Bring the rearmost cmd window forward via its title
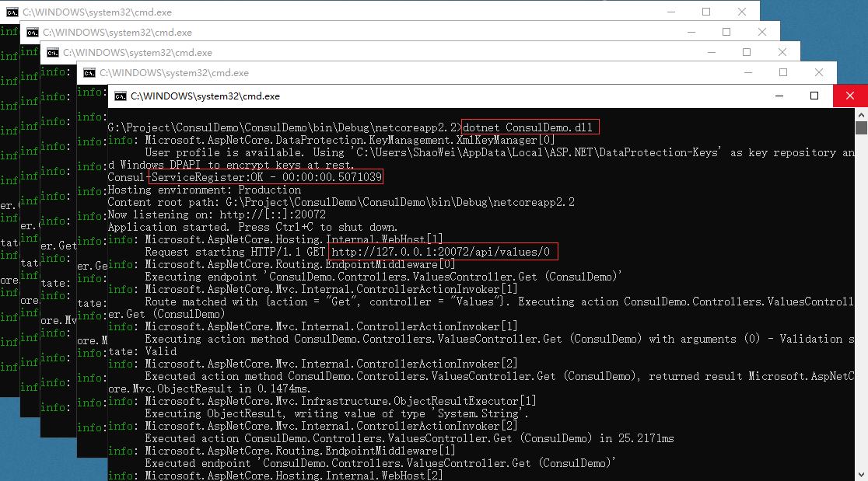Screen dimensions: 868x481 pos(97,12)
